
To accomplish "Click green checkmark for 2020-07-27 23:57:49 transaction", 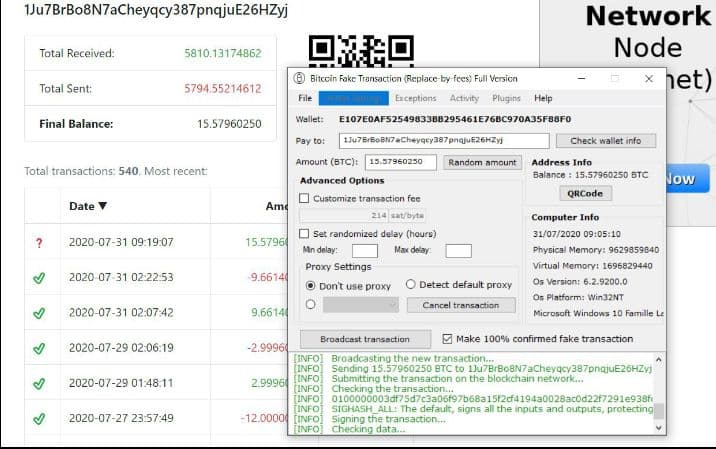I will tap(39, 418).
